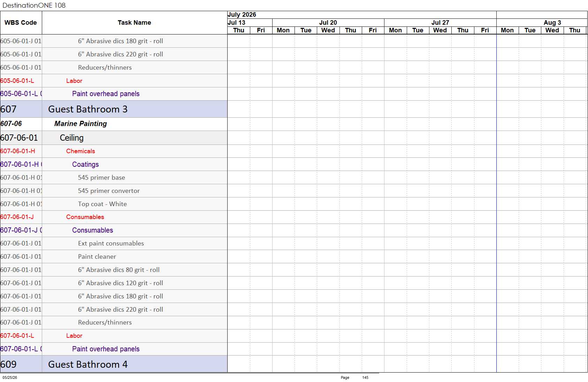Select Labor task name in 607-06-01-L row
Viewport: 588px width, 382px height.
click(74, 336)
